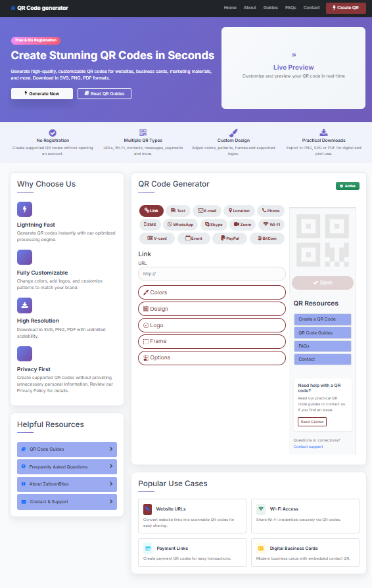This screenshot has height=588, width=372.
Task: Click the Live Preview small QR icon
Action: click(x=294, y=55)
